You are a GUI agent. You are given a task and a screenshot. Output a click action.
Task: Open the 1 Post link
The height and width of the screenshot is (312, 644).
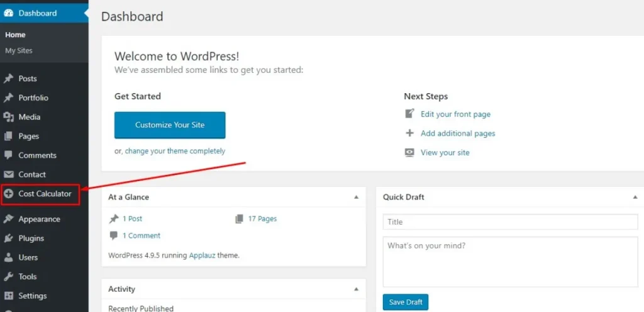pyautogui.click(x=132, y=219)
